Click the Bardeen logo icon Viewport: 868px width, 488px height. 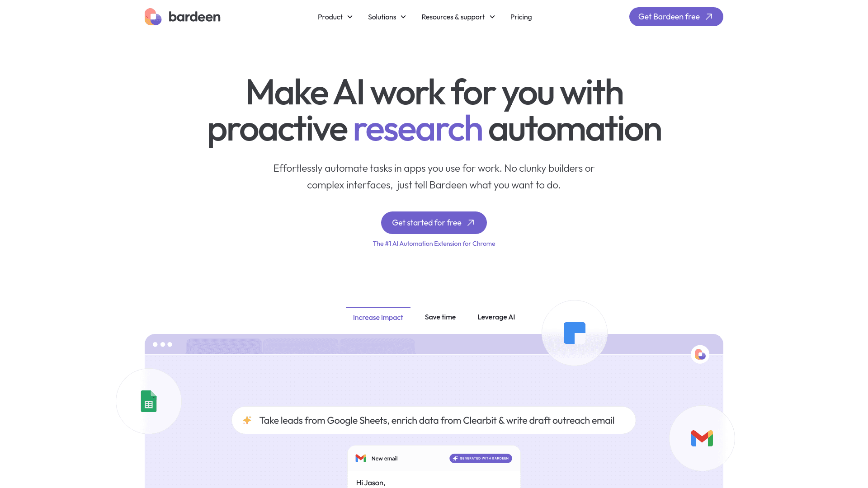pos(151,16)
